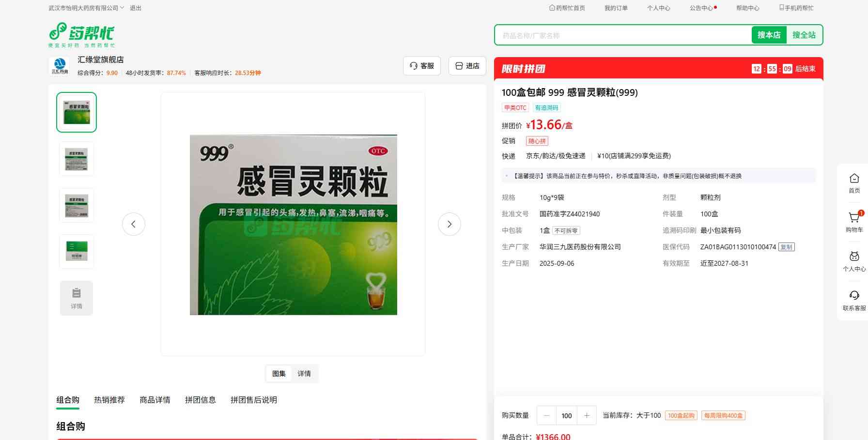
Task: Decrease purchase quantity with the minus button
Action: click(x=546, y=415)
